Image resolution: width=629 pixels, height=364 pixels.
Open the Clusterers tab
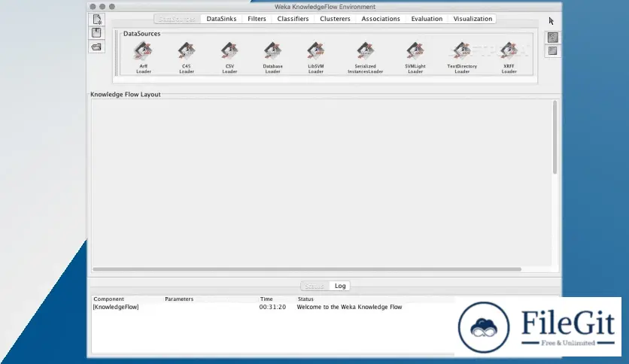335,19
